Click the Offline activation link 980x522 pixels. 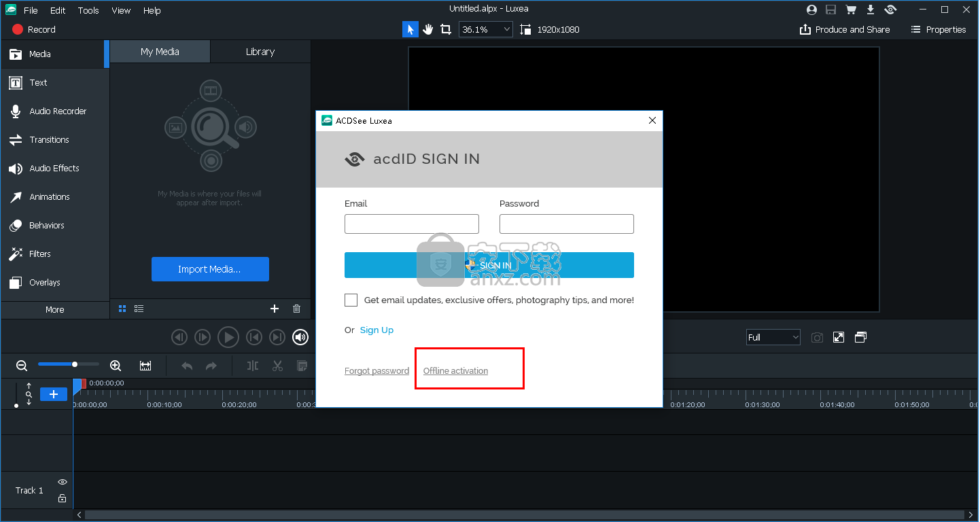click(x=455, y=370)
